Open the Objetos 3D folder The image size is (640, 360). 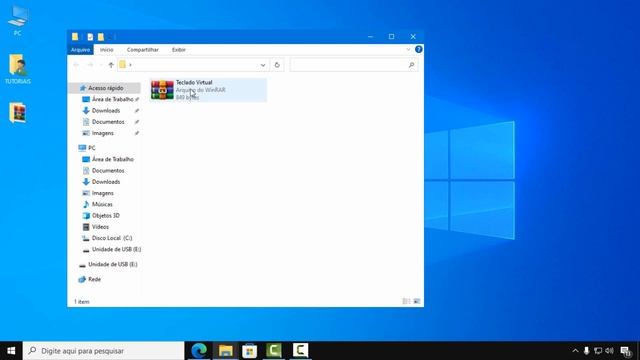pyautogui.click(x=106, y=216)
